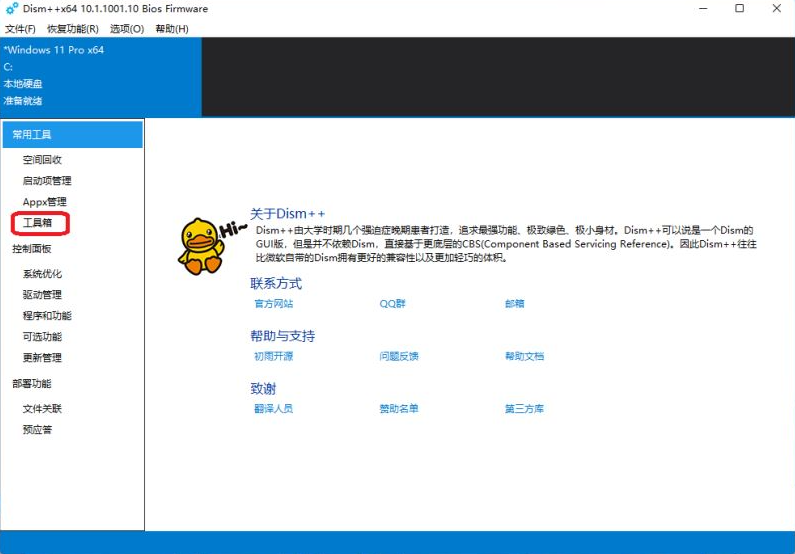Viewport: 795px width, 554px height.
Task: Click the Dism++ app icon in title bar
Action: pos(12,9)
